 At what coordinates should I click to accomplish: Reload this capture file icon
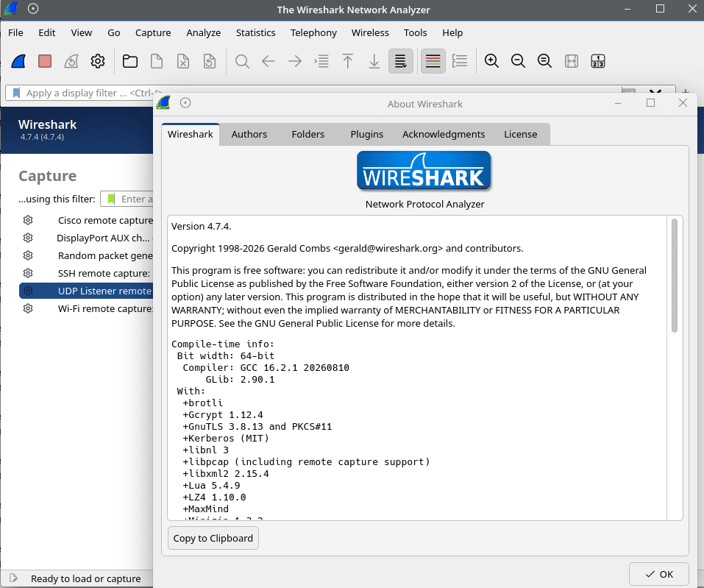pos(210,61)
